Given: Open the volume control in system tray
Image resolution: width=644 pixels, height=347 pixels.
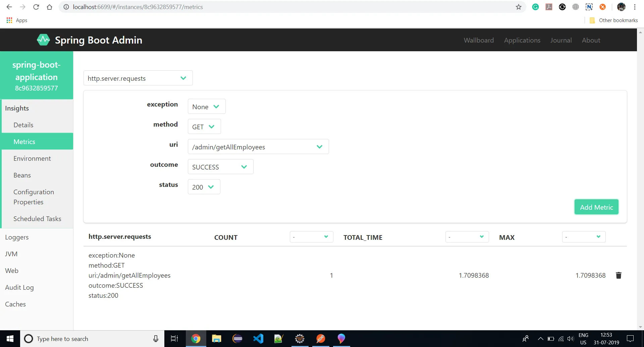Looking at the screenshot, I should pos(571,339).
